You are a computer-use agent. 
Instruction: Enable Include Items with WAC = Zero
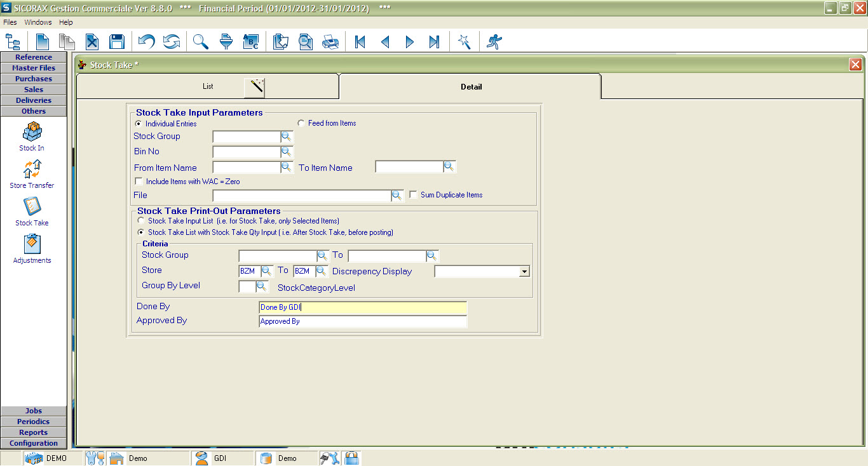pos(139,182)
